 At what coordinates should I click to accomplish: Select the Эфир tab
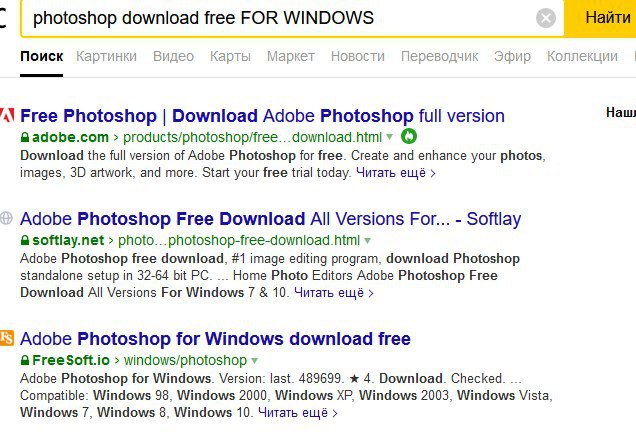[512, 56]
